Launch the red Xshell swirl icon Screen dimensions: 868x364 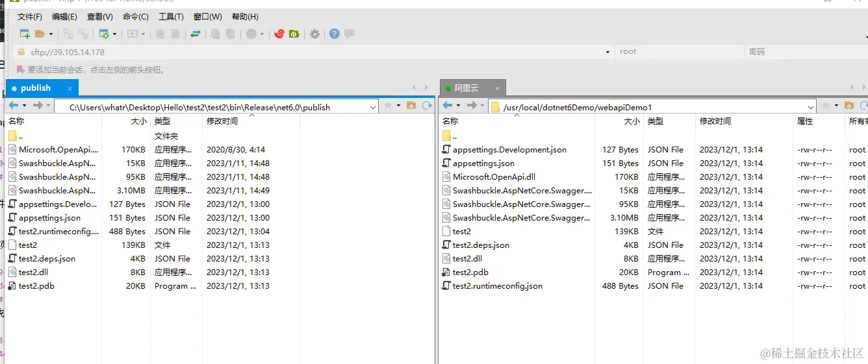279,34
